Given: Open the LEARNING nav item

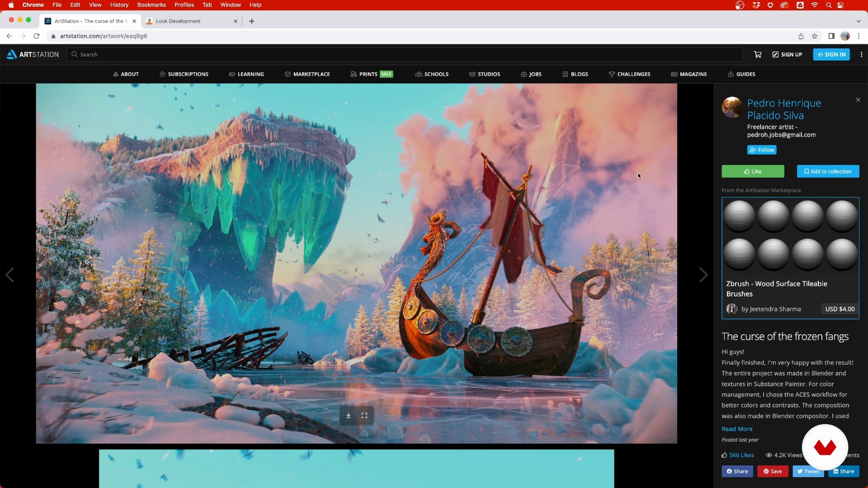Looking at the screenshot, I should [x=246, y=74].
